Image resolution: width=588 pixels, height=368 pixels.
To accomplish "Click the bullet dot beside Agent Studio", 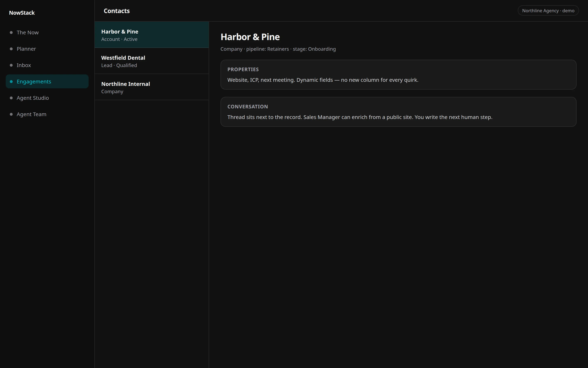I will [x=11, y=98].
